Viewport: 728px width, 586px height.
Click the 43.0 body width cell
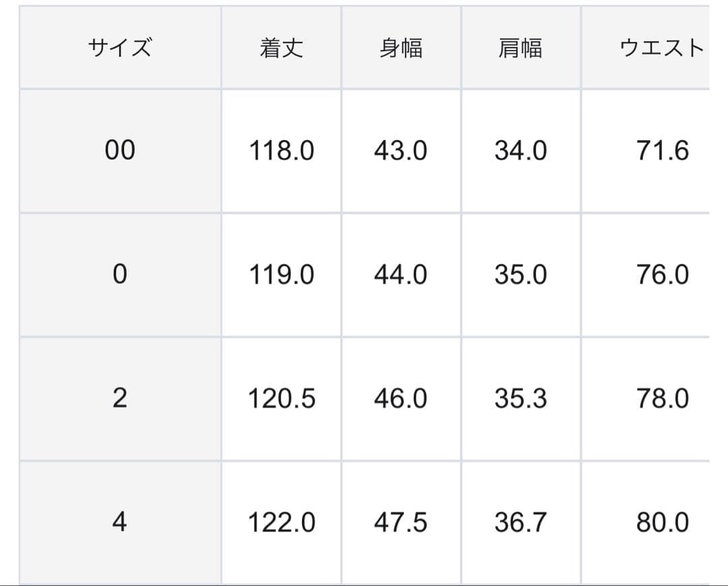(401, 151)
